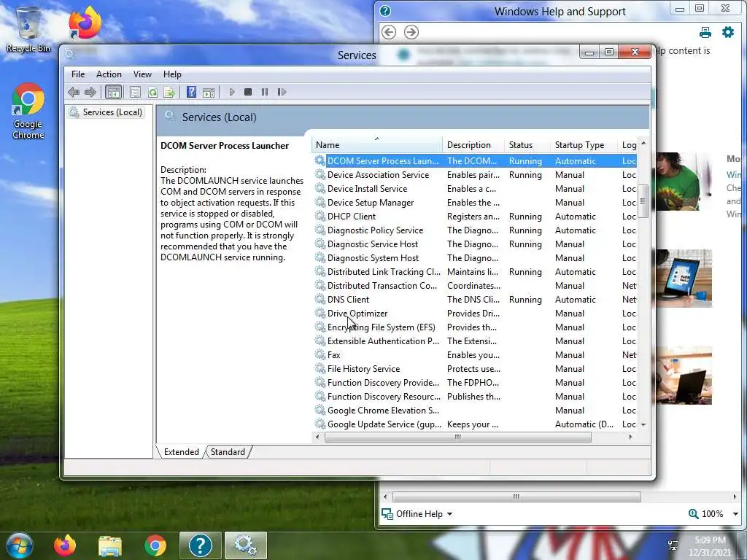Click the Restart Service toolbar icon
The width and height of the screenshot is (747, 560).
[x=282, y=92]
